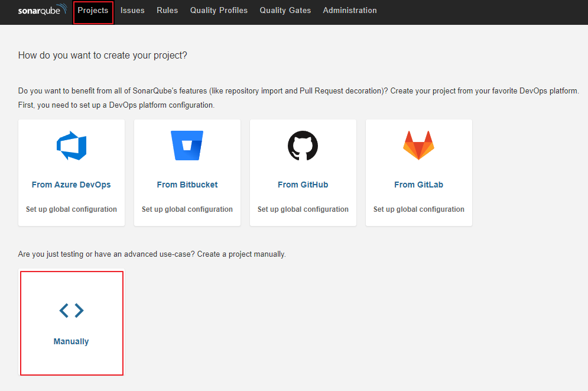The width and height of the screenshot is (588, 391).
Task: Open Quality Profiles
Action: (x=219, y=11)
